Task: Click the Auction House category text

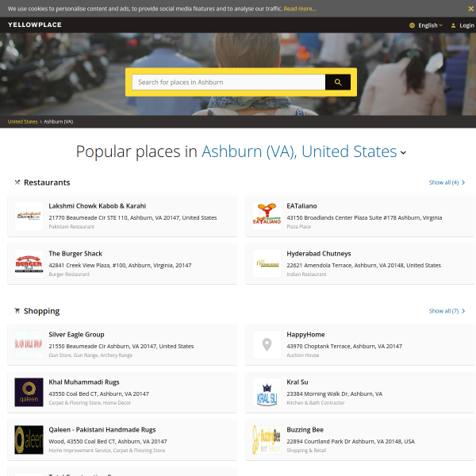Action: pyautogui.click(x=303, y=355)
